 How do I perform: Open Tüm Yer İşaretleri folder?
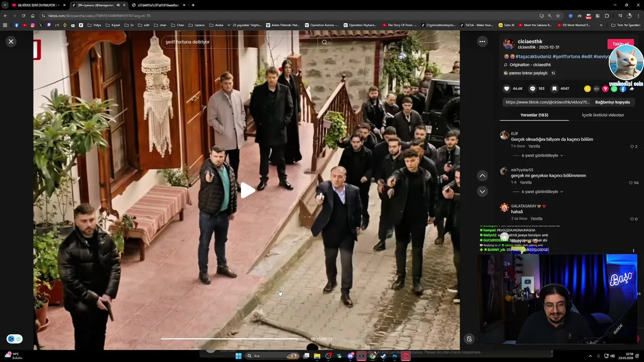click(625, 25)
